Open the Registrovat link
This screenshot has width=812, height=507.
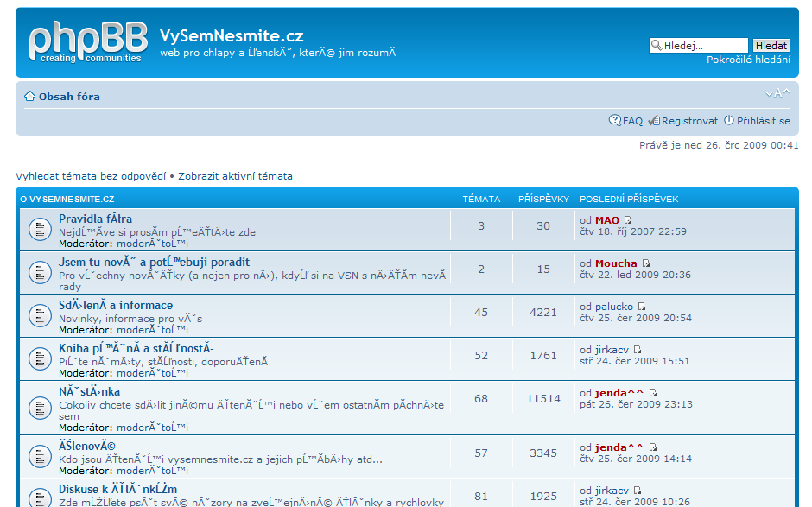coord(690,121)
